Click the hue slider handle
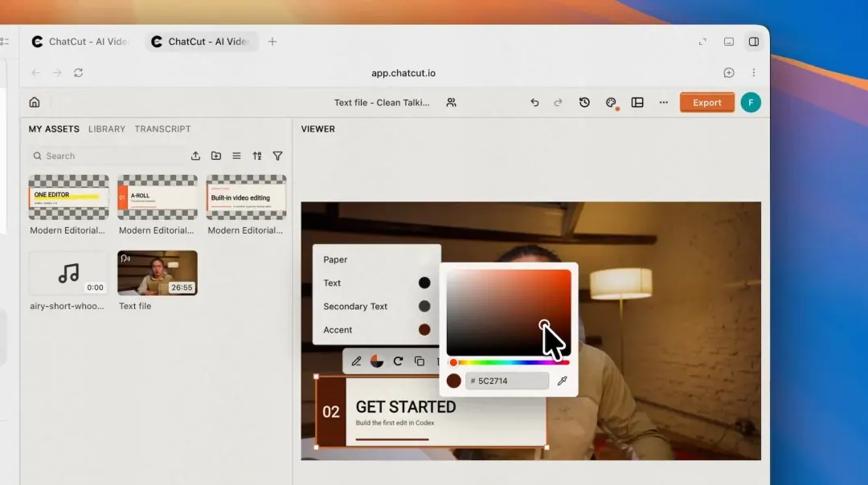 click(x=453, y=363)
